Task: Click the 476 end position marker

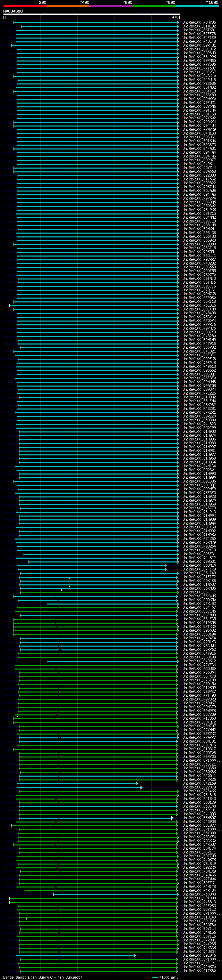Action: click(x=175, y=17)
